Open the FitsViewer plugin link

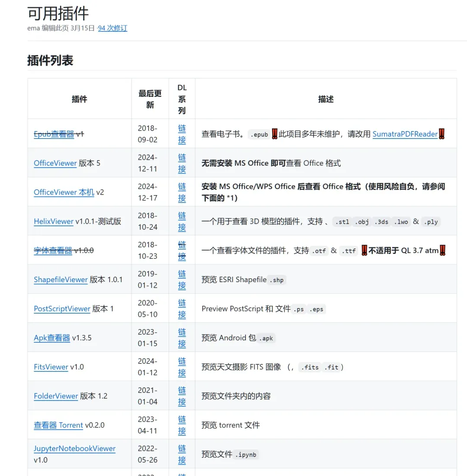[x=51, y=367]
